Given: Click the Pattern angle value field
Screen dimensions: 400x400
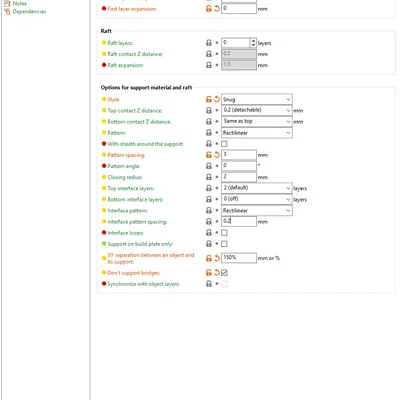Looking at the screenshot, I should point(239,166).
